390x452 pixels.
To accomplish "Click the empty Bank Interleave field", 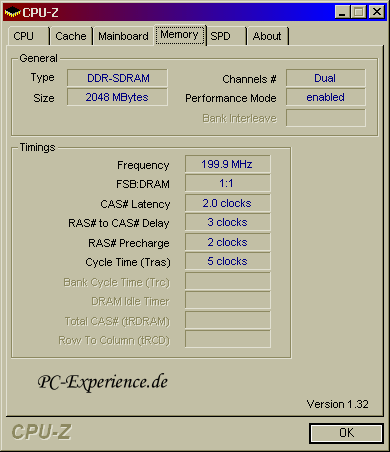I will [326, 118].
